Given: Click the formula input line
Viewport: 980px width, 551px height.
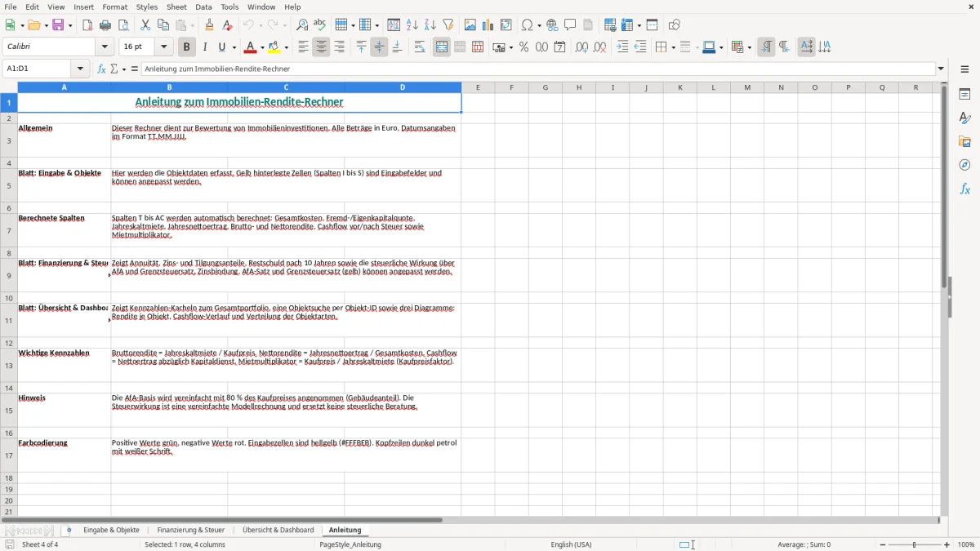Looking at the screenshot, I should click(x=537, y=69).
